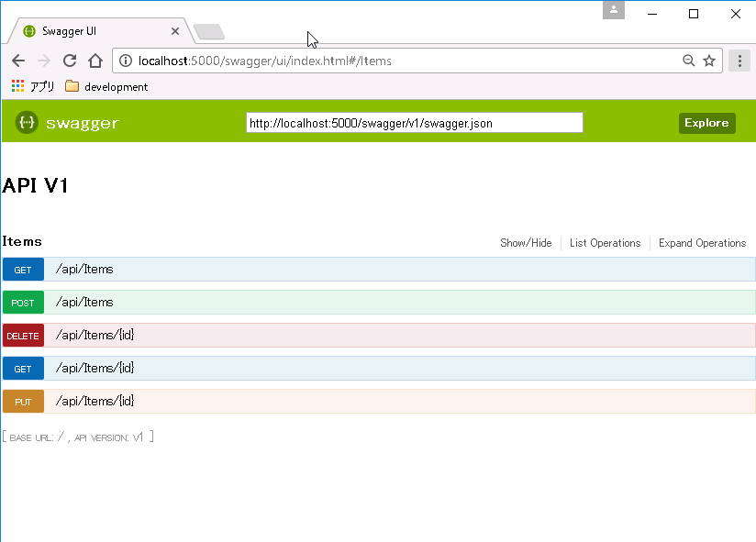Screen dimensions: 756x542
Task: Bookmark this page with the star
Action: 708,61
